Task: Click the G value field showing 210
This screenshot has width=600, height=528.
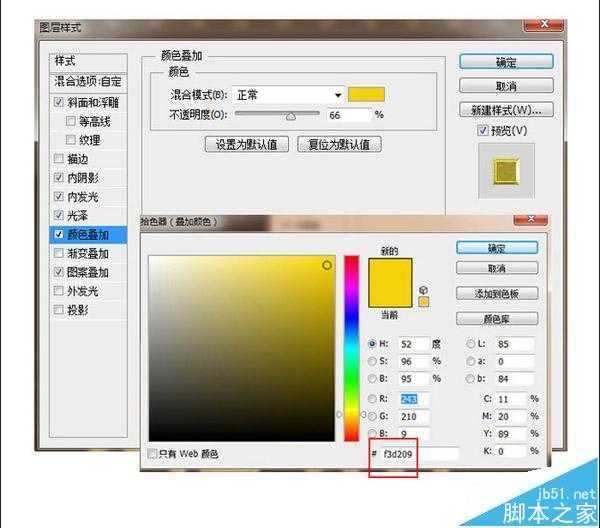Action: pos(414,416)
